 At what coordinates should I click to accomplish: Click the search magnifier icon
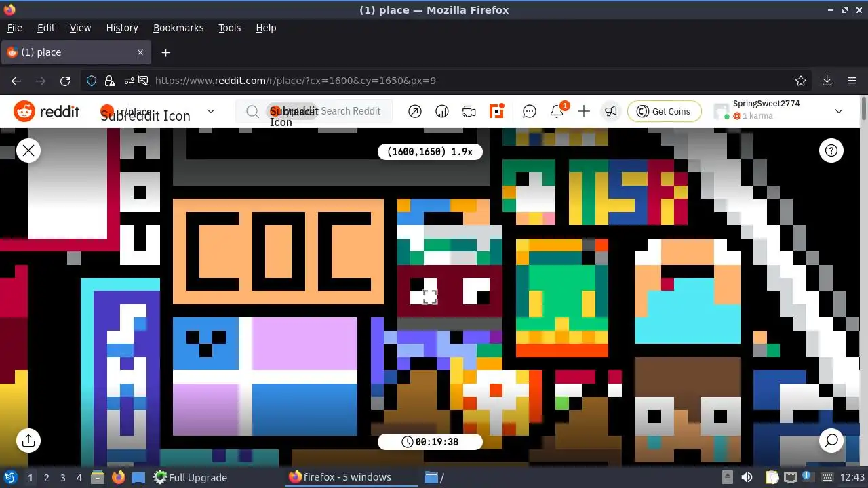click(x=252, y=111)
